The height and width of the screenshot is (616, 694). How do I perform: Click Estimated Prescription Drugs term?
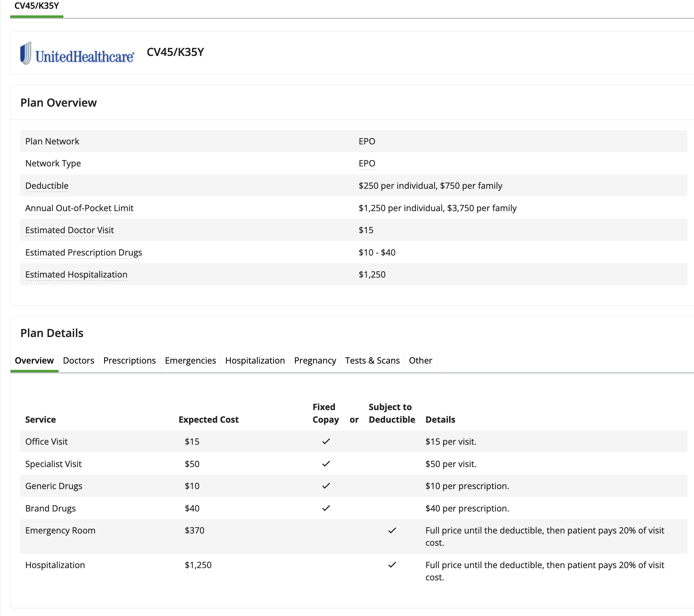click(84, 252)
